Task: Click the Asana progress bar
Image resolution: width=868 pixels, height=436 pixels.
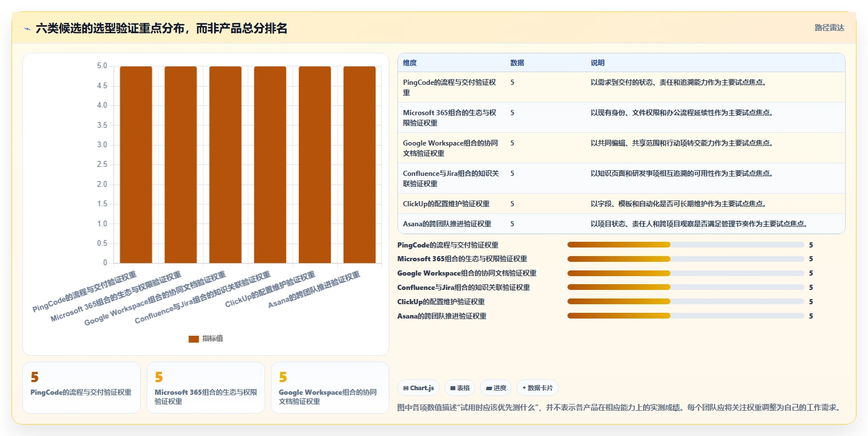Action: click(686, 316)
